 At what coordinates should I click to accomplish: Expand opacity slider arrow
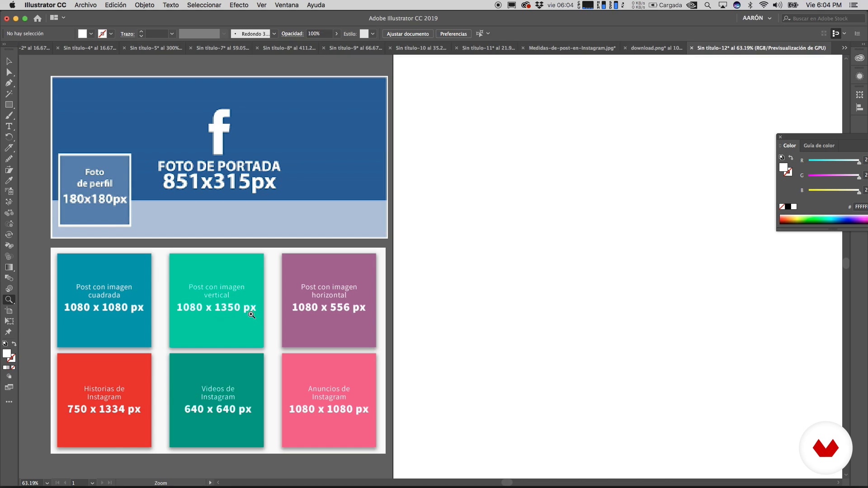point(336,34)
